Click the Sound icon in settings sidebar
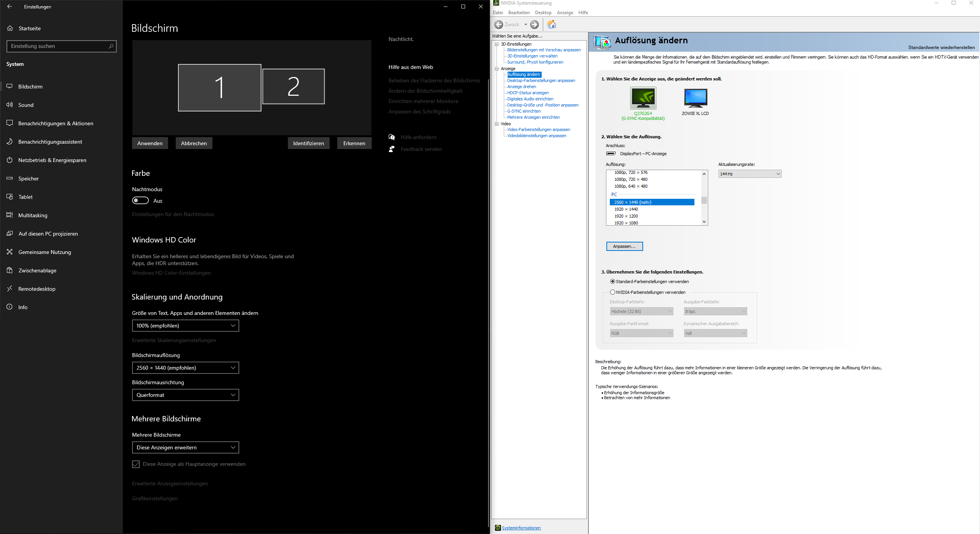This screenshot has height=534, width=980. point(10,105)
